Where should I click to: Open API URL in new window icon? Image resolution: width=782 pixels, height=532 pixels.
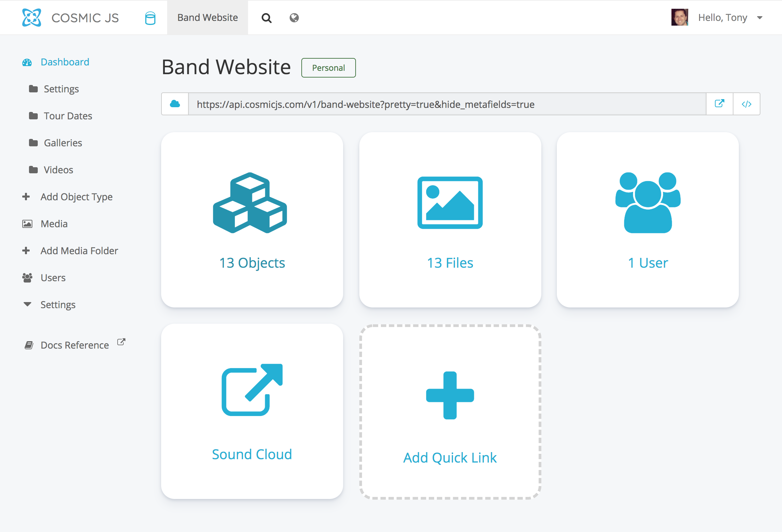pyautogui.click(x=719, y=104)
